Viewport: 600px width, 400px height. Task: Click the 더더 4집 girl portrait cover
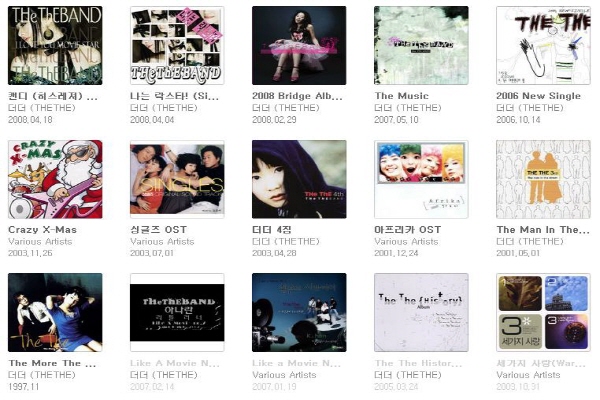point(299,179)
